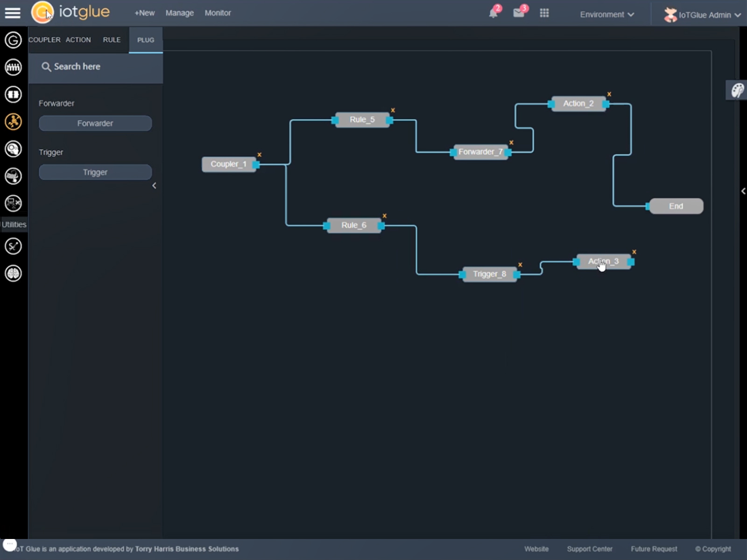Click the sidebar icon just below Utilities
The height and width of the screenshot is (560, 747).
click(13, 246)
